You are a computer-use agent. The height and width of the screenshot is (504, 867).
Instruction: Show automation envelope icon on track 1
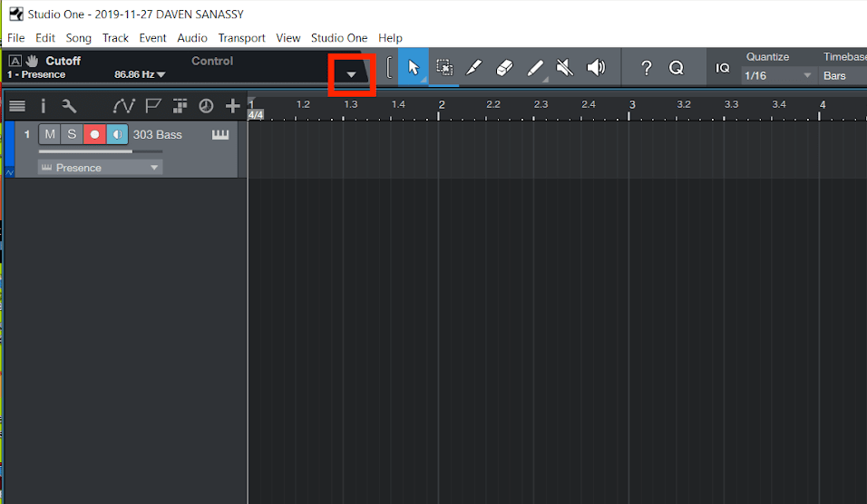pos(9,172)
